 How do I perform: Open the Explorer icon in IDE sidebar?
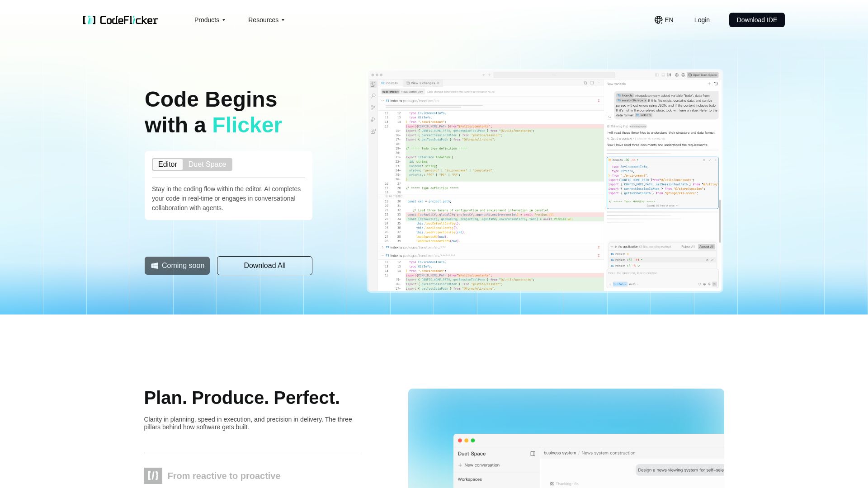[373, 84]
